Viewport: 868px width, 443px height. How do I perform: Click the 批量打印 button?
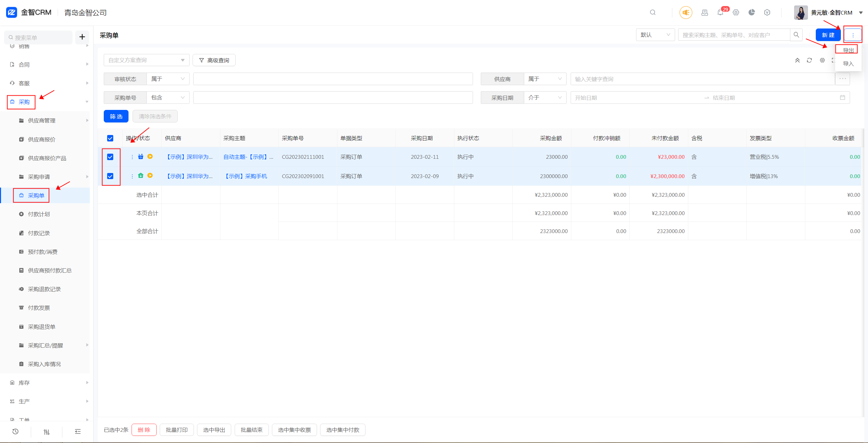[176, 430]
